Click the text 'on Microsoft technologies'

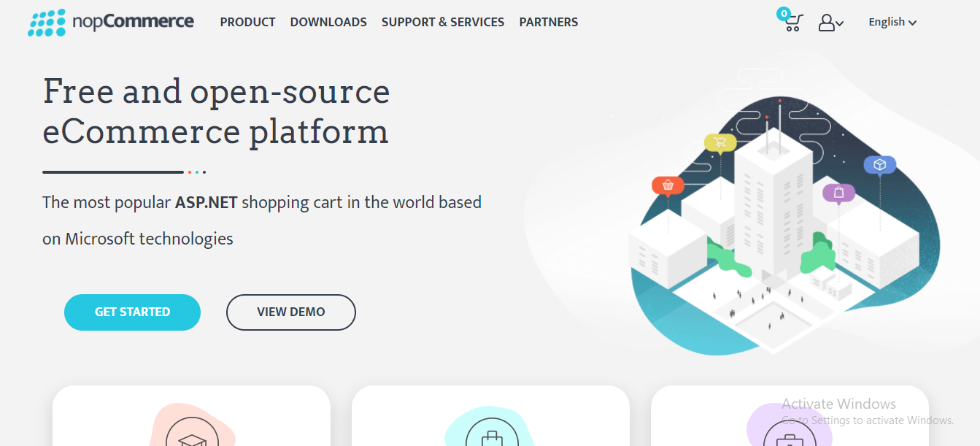point(138,239)
